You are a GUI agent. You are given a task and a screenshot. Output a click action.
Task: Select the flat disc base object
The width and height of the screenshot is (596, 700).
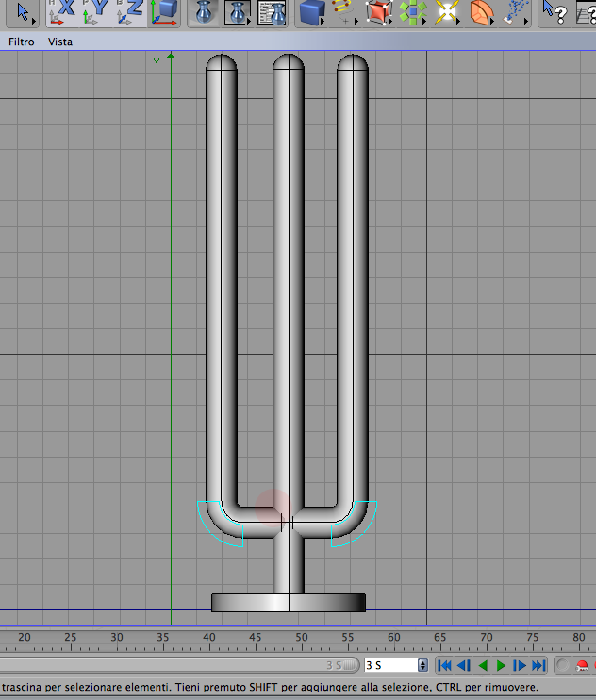pos(288,602)
